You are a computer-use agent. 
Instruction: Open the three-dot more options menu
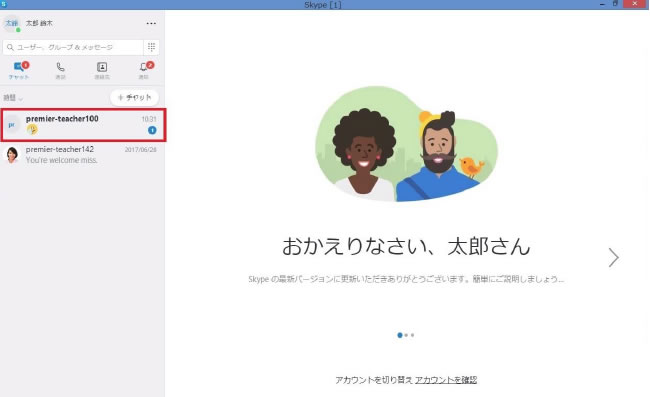point(151,23)
